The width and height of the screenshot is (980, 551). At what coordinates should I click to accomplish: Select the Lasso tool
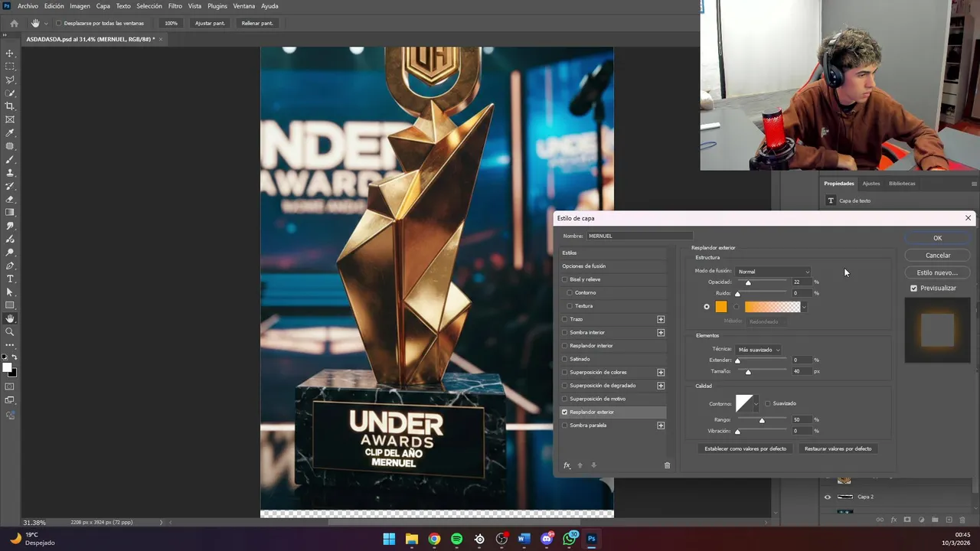click(x=10, y=80)
